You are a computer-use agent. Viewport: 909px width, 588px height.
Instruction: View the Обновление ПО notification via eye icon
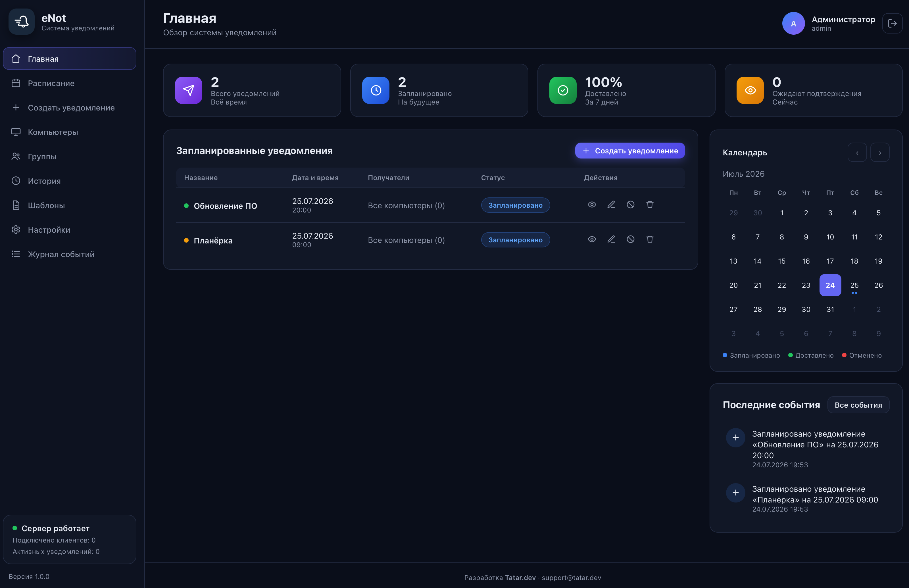point(592,205)
